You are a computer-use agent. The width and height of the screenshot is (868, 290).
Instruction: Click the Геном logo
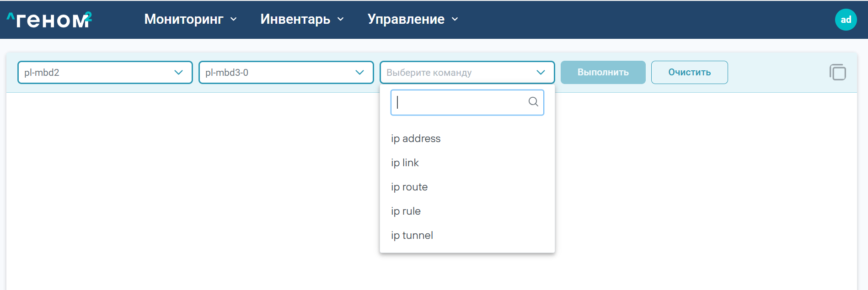pos(49,19)
